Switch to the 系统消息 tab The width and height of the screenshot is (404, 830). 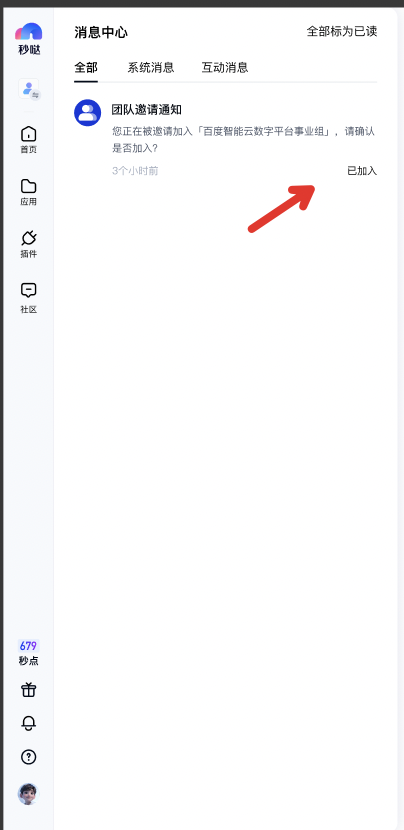click(x=151, y=68)
